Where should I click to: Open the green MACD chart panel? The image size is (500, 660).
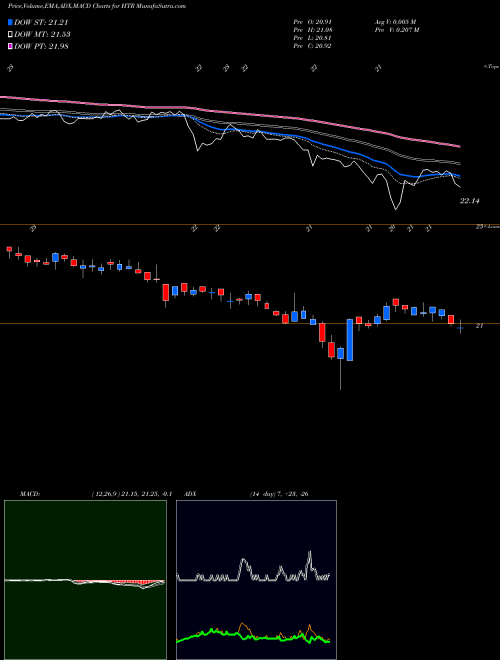point(85,580)
